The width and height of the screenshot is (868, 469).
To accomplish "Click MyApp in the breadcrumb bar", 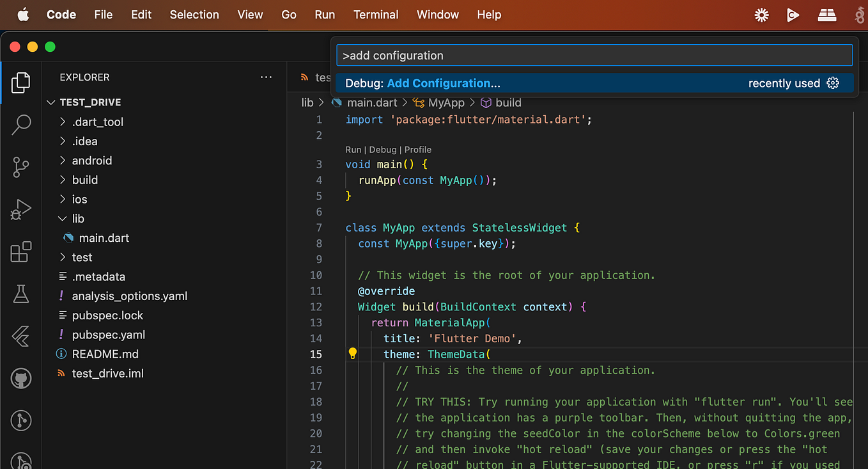I will (447, 102).
